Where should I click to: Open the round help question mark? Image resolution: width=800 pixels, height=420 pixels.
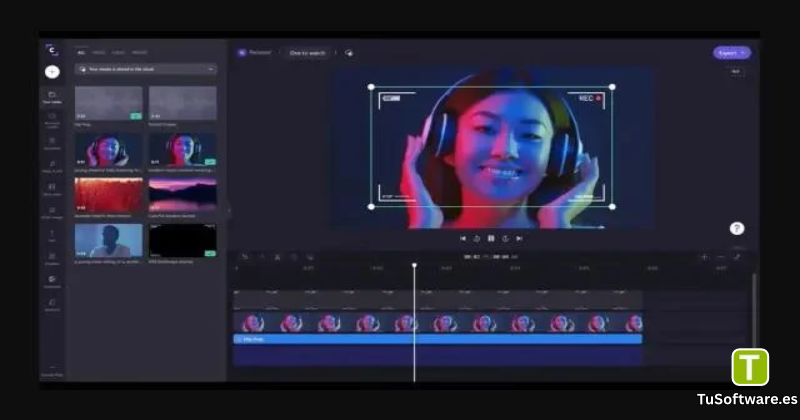(x=737, y=228)
